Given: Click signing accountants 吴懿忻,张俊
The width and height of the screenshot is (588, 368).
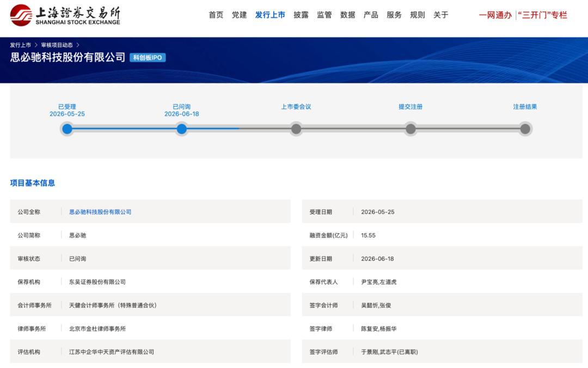Looking at the screenshot, I should click(x=376, y=305).
